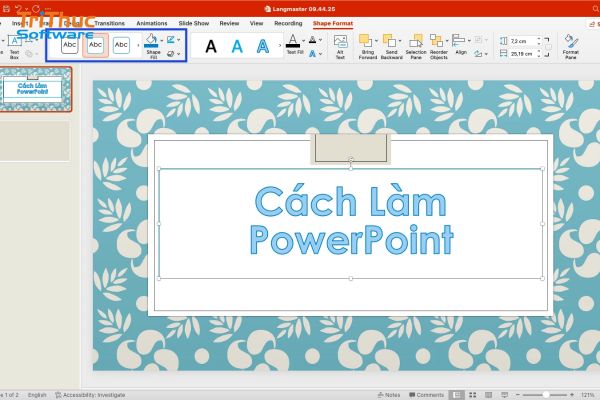Viewport: 600px width, 400px height.
Task: Select slide 1 thumbnail in the panel
Action: (x=35, y=89)
